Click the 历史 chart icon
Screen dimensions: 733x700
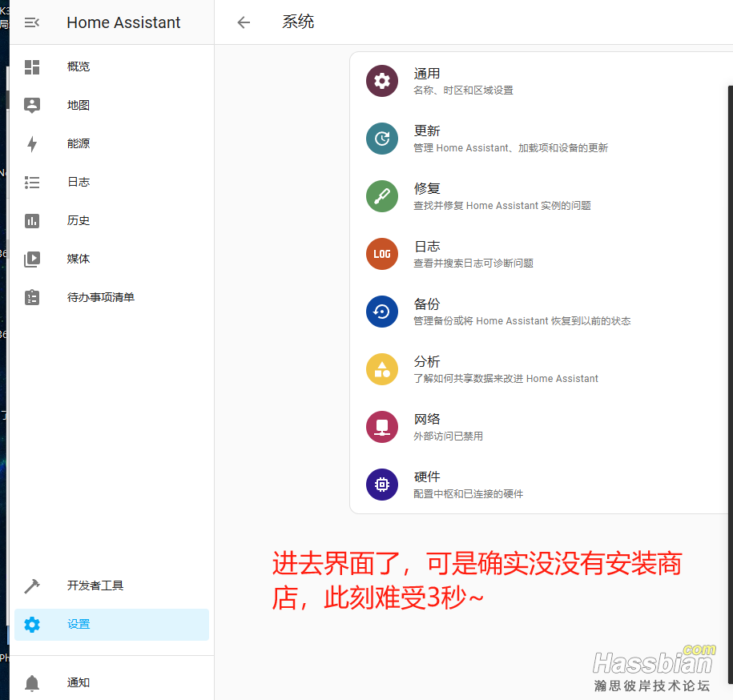coord(32,220)
